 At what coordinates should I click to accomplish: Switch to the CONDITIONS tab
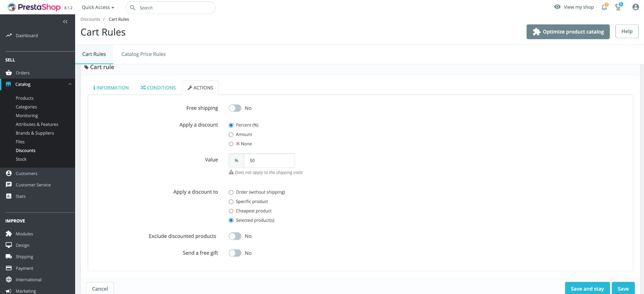[x=158, y=88]
